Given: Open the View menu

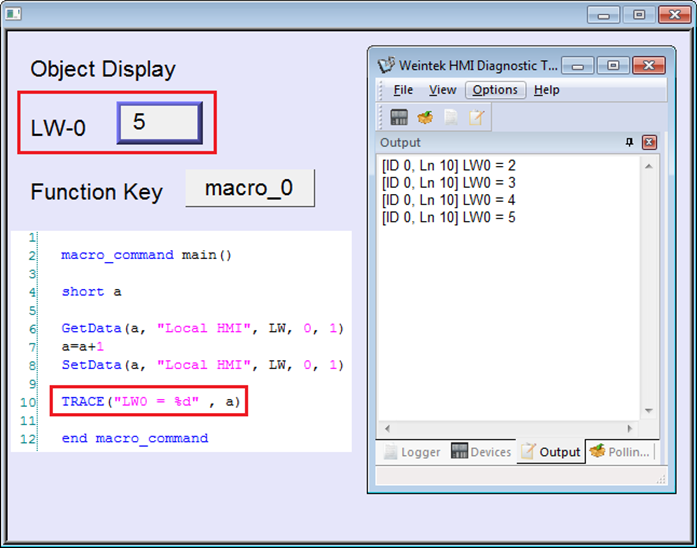Looking at the screenshot, I should pyautogui.click(x=442, y=90).
